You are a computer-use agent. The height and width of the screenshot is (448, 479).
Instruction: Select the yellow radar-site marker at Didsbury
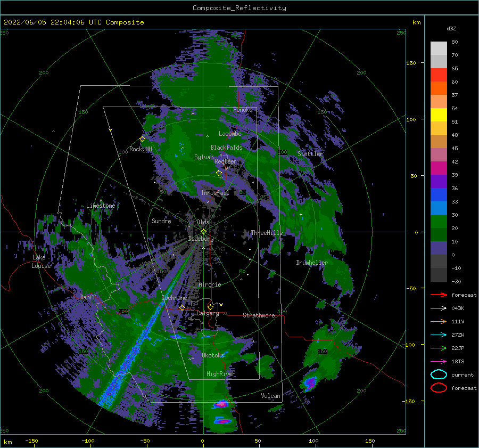(x=203, y=232)
